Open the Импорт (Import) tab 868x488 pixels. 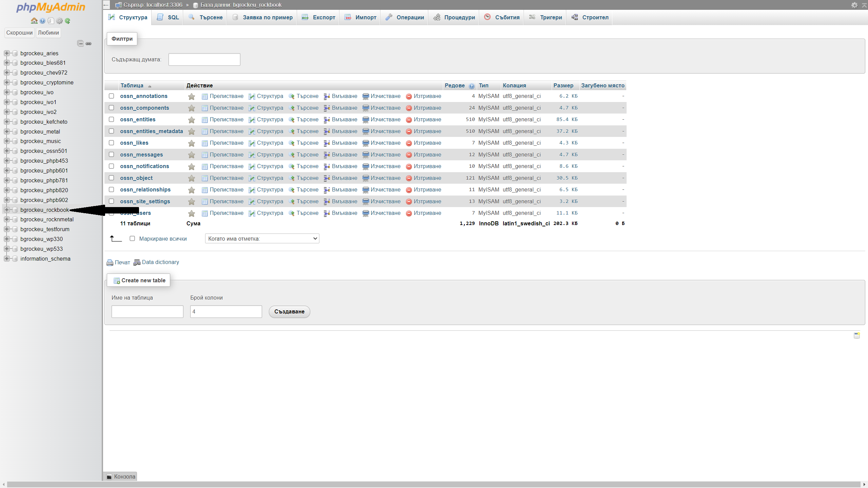tap(365, 17)
